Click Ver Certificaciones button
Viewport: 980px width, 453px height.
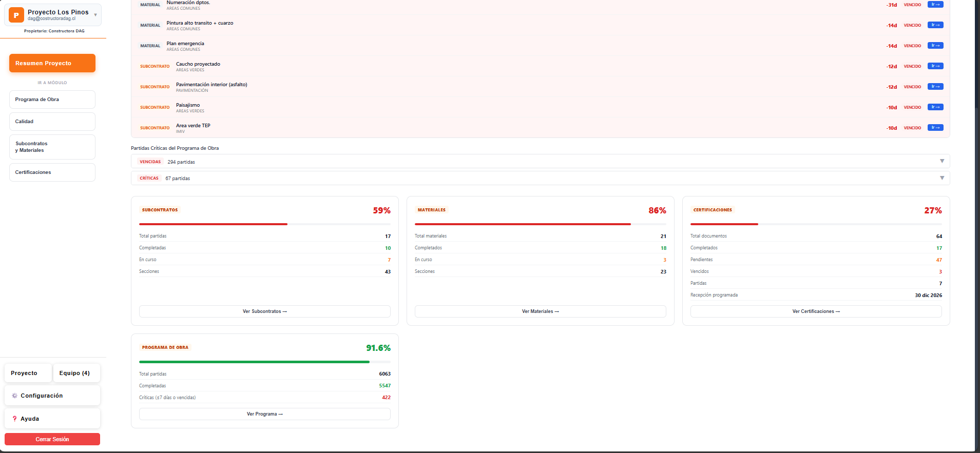(x=816, y=311)
